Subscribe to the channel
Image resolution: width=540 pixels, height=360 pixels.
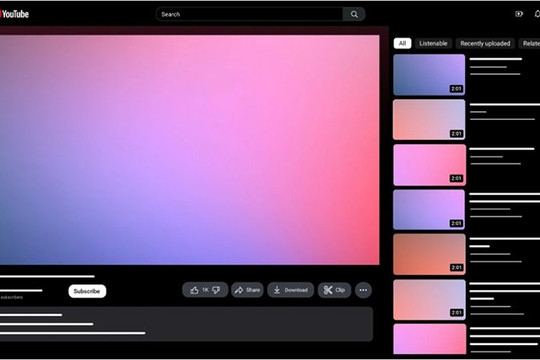pyautogui.click(x=87, y=291)
